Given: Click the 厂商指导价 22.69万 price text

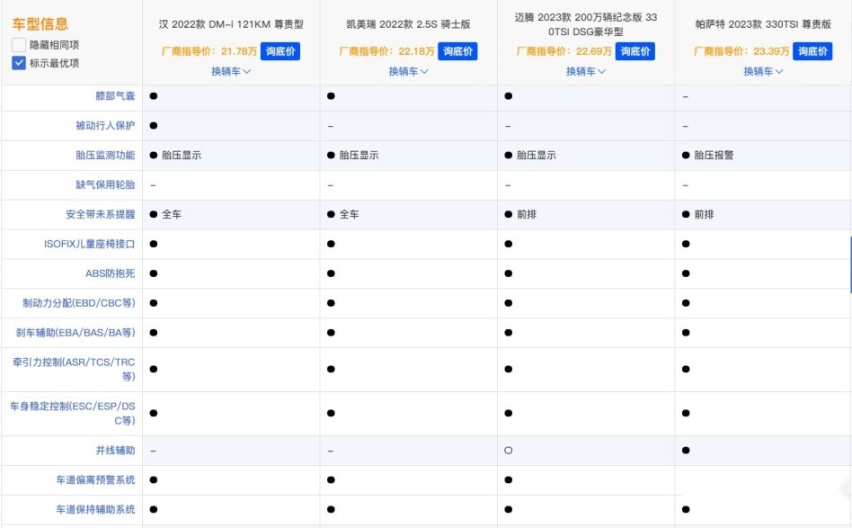Looking at the screenshot, I should point(564,51).
